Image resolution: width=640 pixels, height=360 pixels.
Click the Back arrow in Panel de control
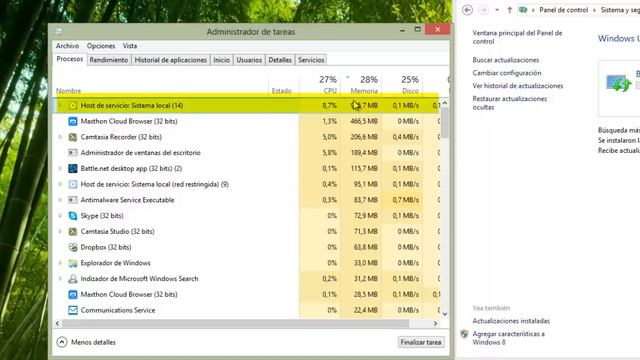(467, 10)
